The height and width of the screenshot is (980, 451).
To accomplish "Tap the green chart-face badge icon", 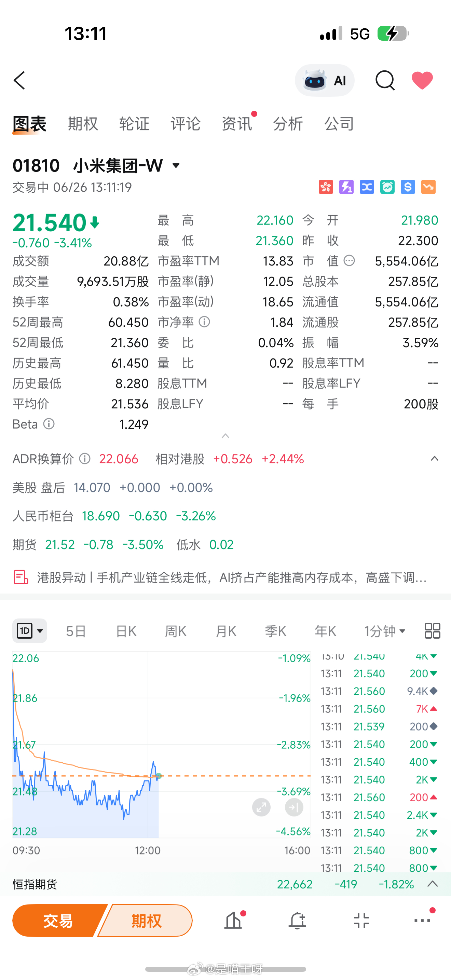I will pos(387,187).
